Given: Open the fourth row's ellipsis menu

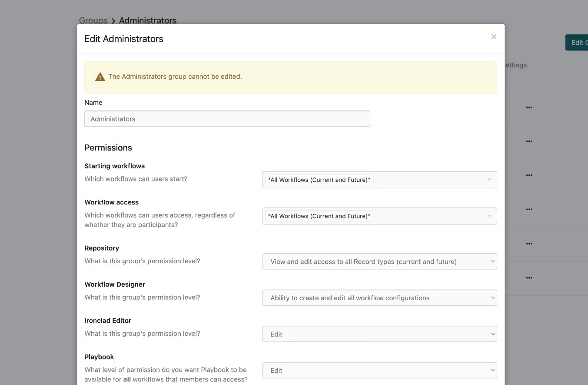Looking at the screenshot, I should 529,209.
